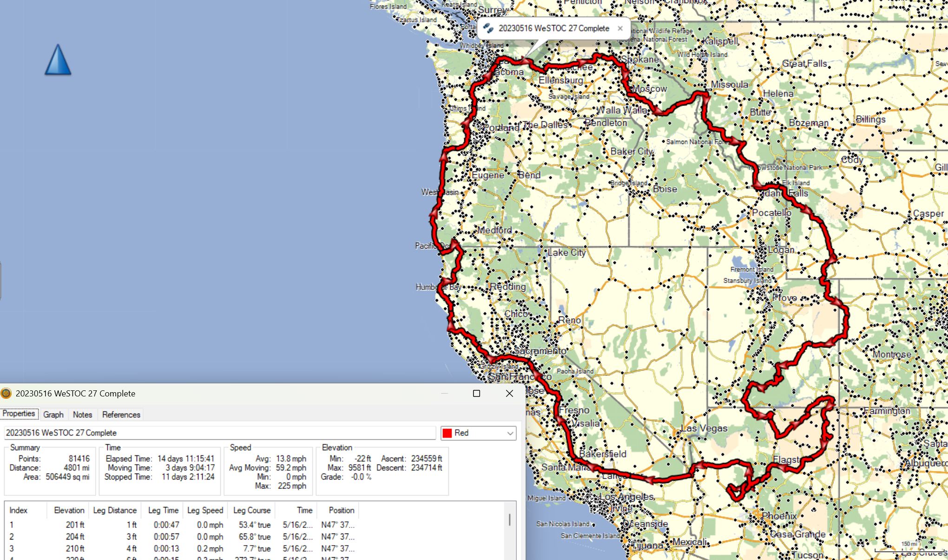Maximize the track properties window
Image resolution: width=948 pixels, height=560 pixels.
(x=476, y=394)
